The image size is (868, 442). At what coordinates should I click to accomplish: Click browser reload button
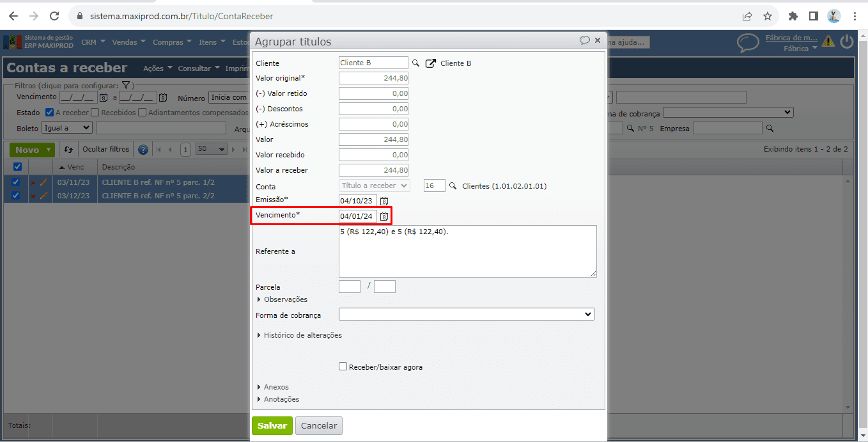54,16
